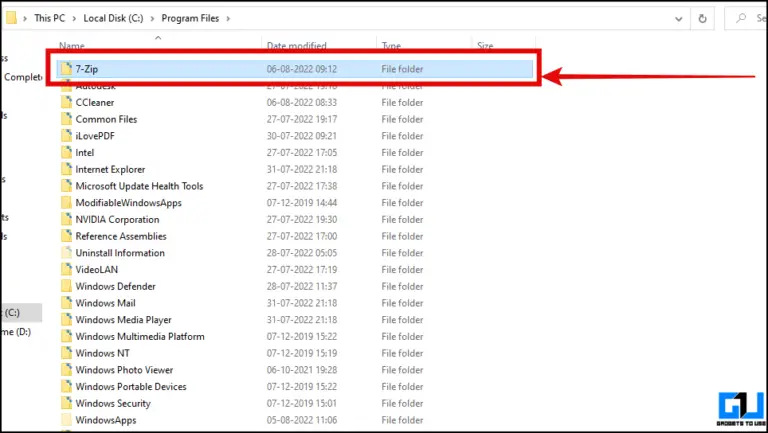
Task: Select Local Disk (C:) in navigation pane
Action: (x=12, y=312)
